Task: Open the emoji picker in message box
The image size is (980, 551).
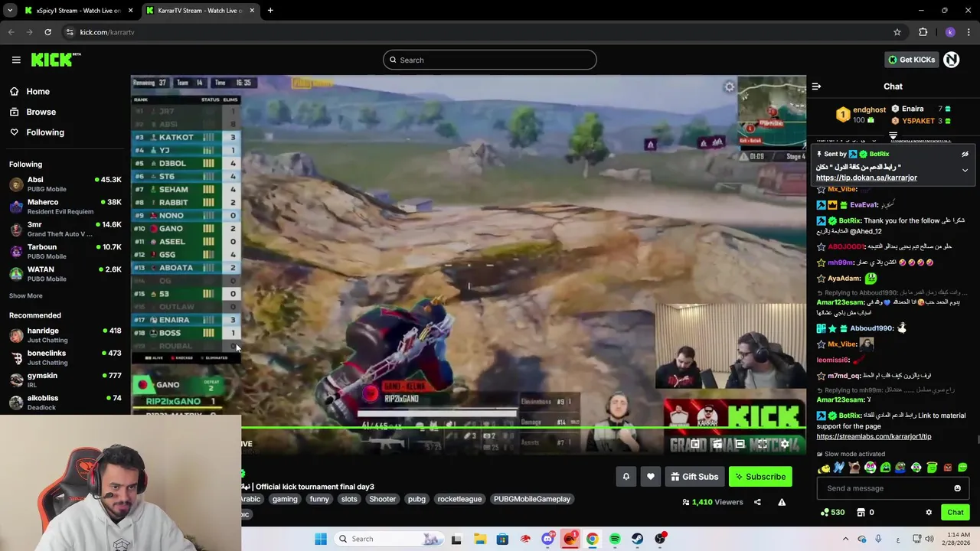Action: (x=957, y=488)
